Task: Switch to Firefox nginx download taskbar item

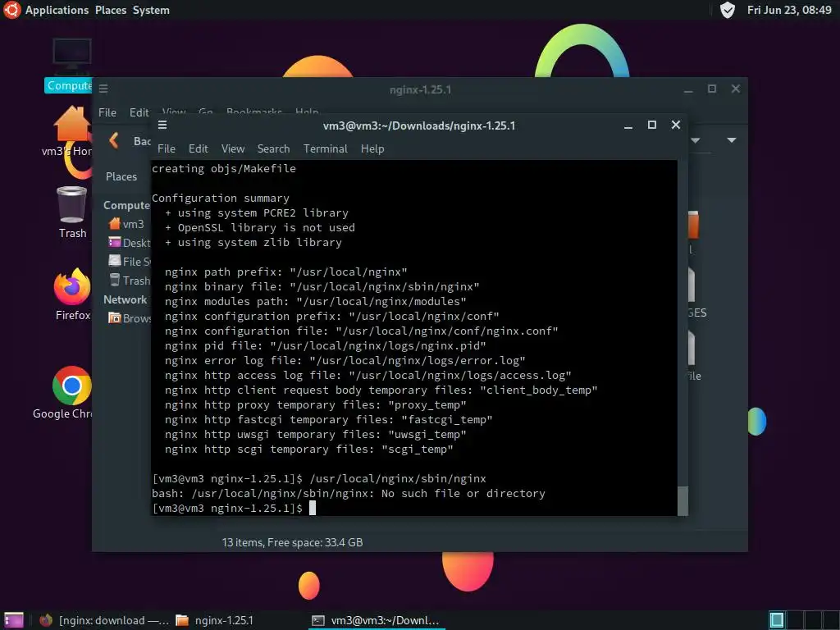Action: pyautogui.click(x=104, y=620)
